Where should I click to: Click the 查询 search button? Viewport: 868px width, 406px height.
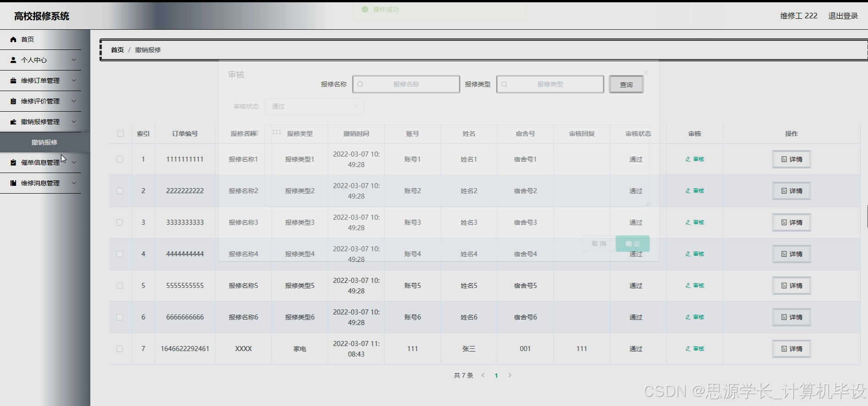(x=626, y=85)
